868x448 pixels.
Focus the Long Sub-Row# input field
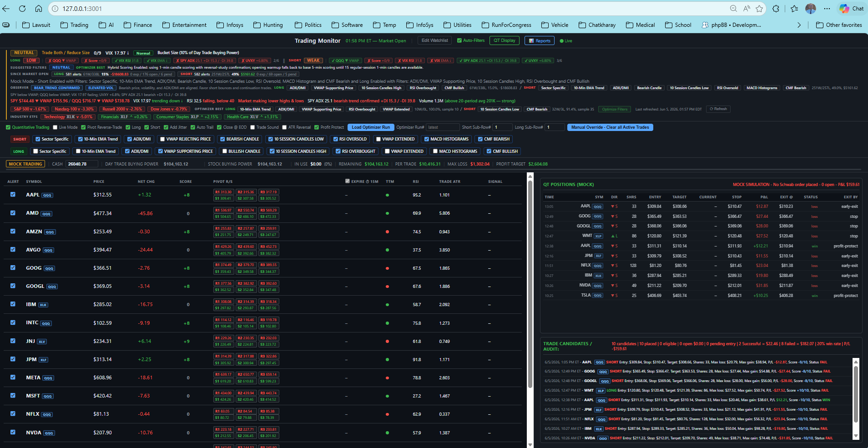555,127
